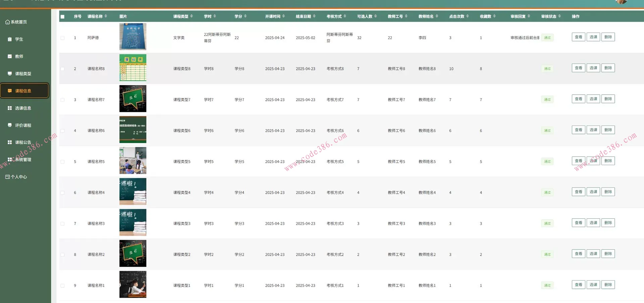
Task: Open the 阿萨德 course book cover image
Action: (x=133, y=37)
